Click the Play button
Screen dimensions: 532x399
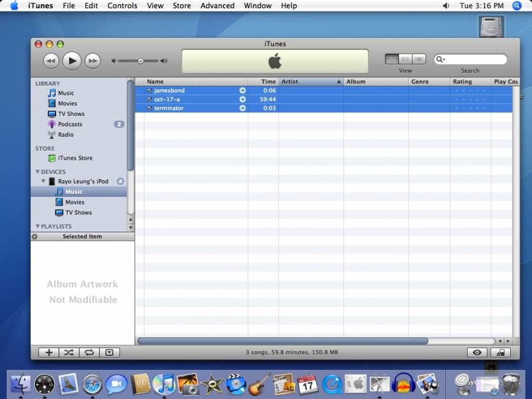(72, 61)
